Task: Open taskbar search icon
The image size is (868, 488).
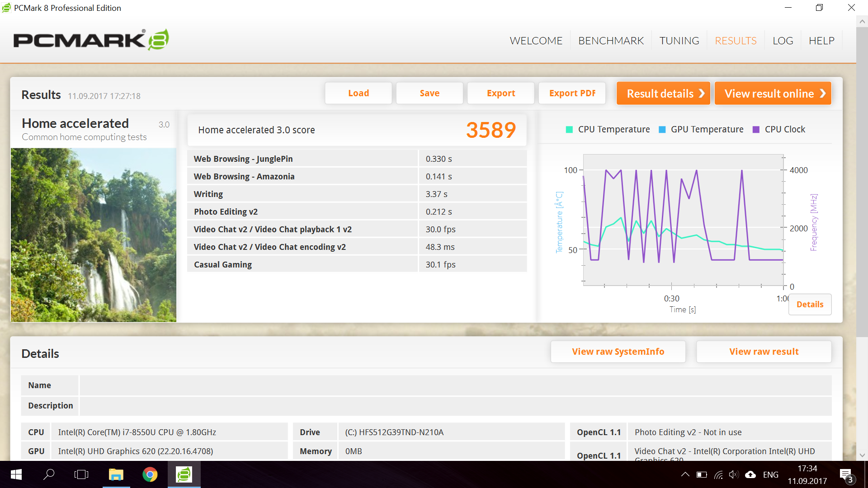Action: pos(49,474)
